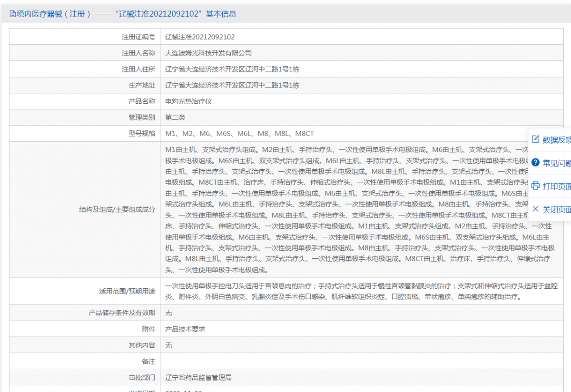The height and width of the screenshot is (392, 571).
Task: Click the page title 基本信息 header text
Action: coord(221,14)
